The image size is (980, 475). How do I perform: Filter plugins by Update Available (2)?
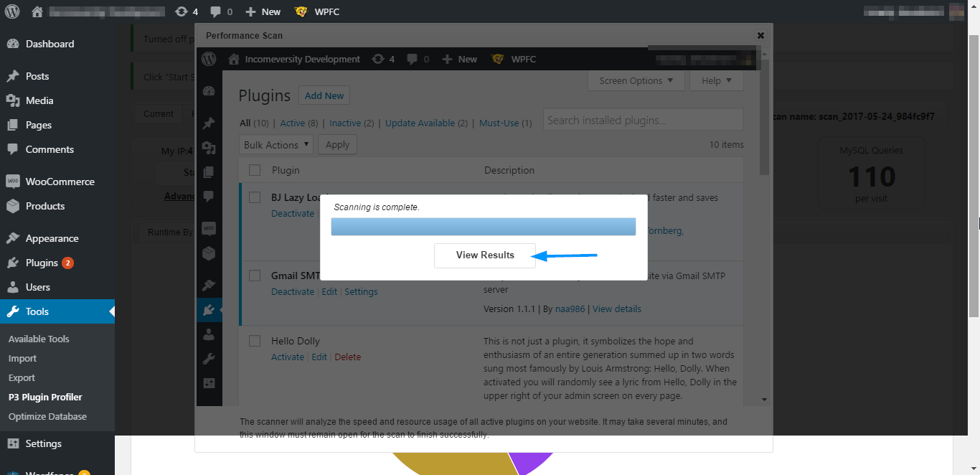click(426, 123)
